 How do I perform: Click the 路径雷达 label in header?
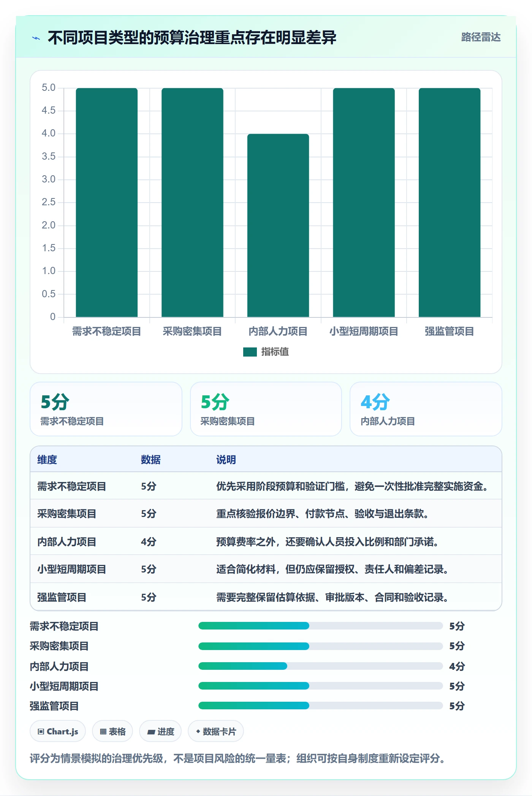point(481,37)
